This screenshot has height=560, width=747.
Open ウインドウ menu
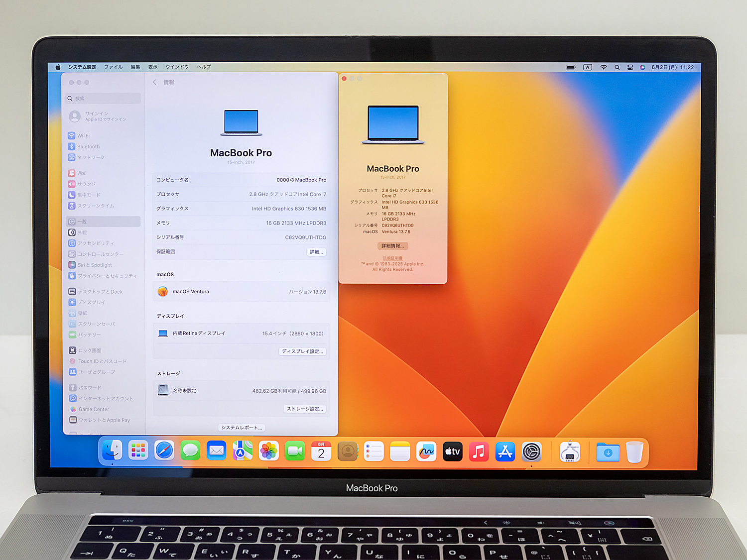pyautogui.click(x=177, y=67)
